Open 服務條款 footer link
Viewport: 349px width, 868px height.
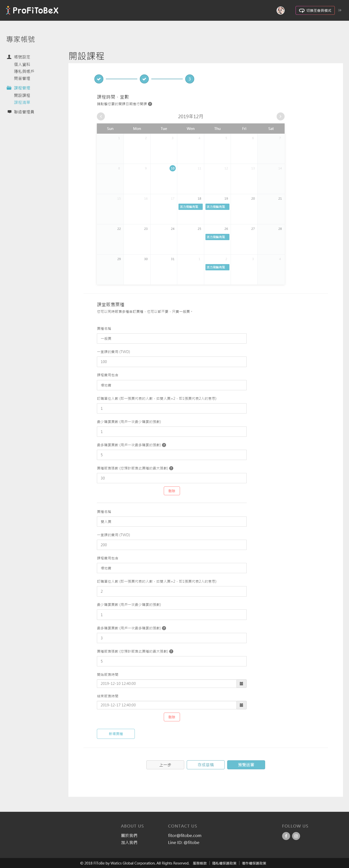(200, 863)
